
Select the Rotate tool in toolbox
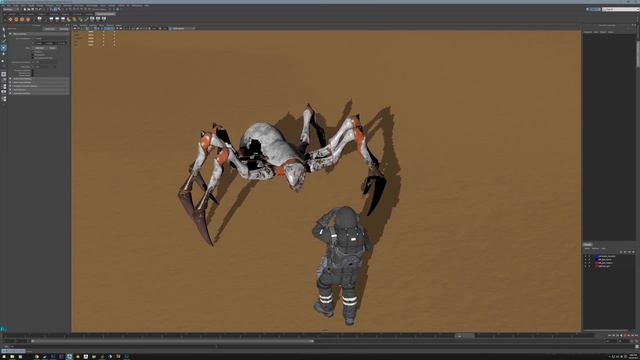pos(4,54)
